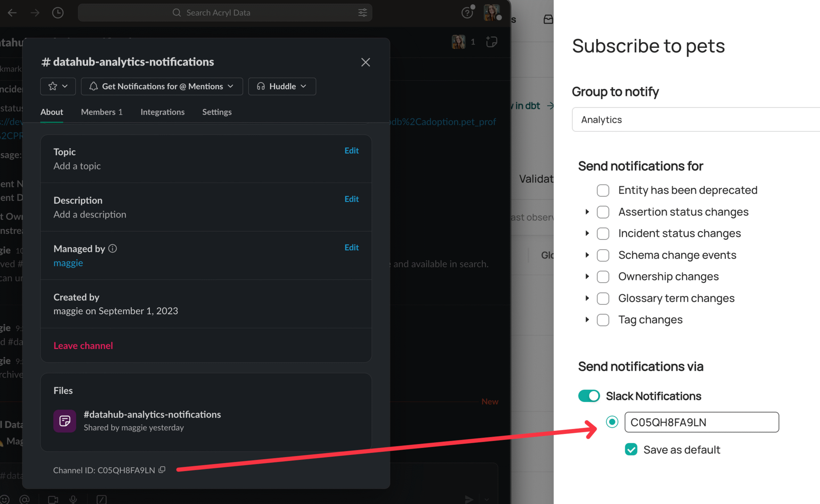Expand Tag changes options
Viewport: 820px width, 504px height.
(587, 320)
